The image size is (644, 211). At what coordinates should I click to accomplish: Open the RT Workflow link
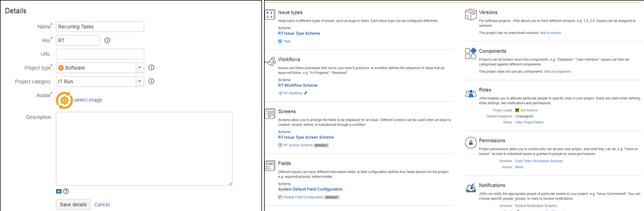point(293,93)
